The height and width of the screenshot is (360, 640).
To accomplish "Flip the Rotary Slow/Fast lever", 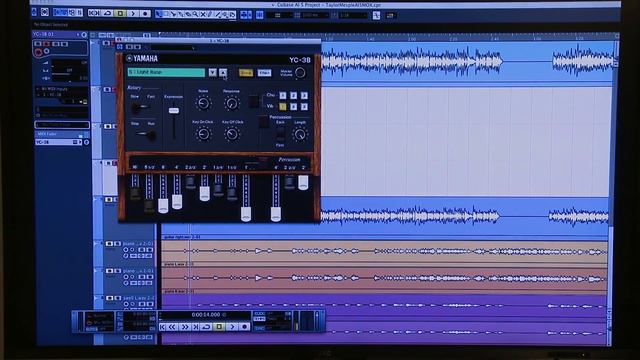I will pos(140,107).
